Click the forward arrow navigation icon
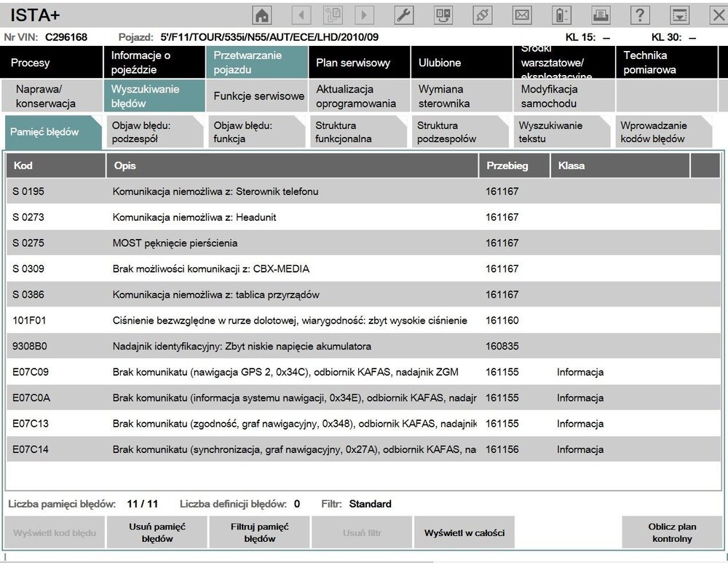 tap(364, 15)
